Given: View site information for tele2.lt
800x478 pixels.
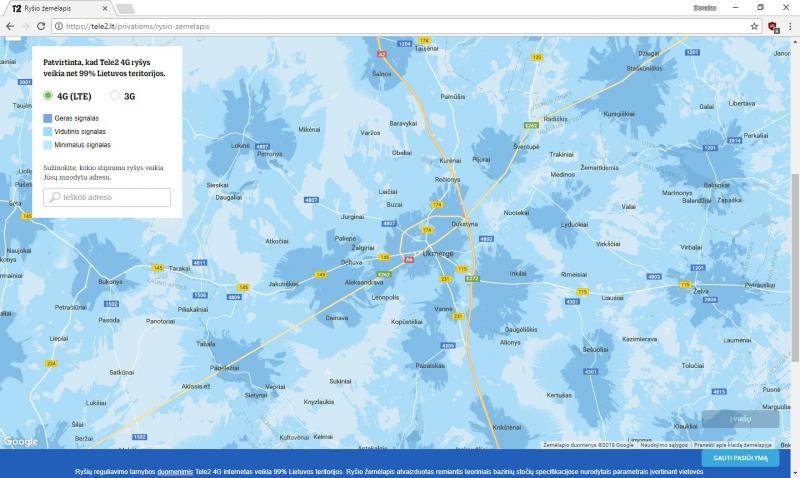Looking at the screenshot, I should click(x=59, y=26).
